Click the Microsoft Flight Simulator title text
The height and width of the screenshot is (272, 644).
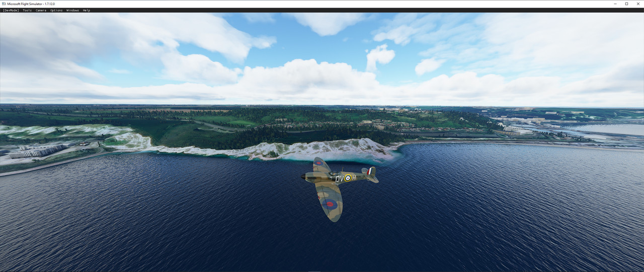click(31, 4)
